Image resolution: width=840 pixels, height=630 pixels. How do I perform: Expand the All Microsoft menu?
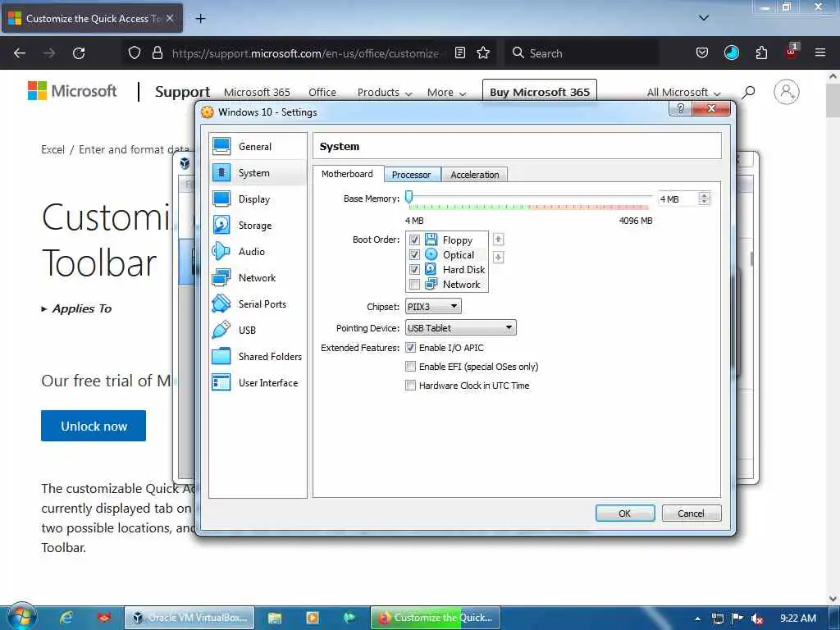click(683, 92)
